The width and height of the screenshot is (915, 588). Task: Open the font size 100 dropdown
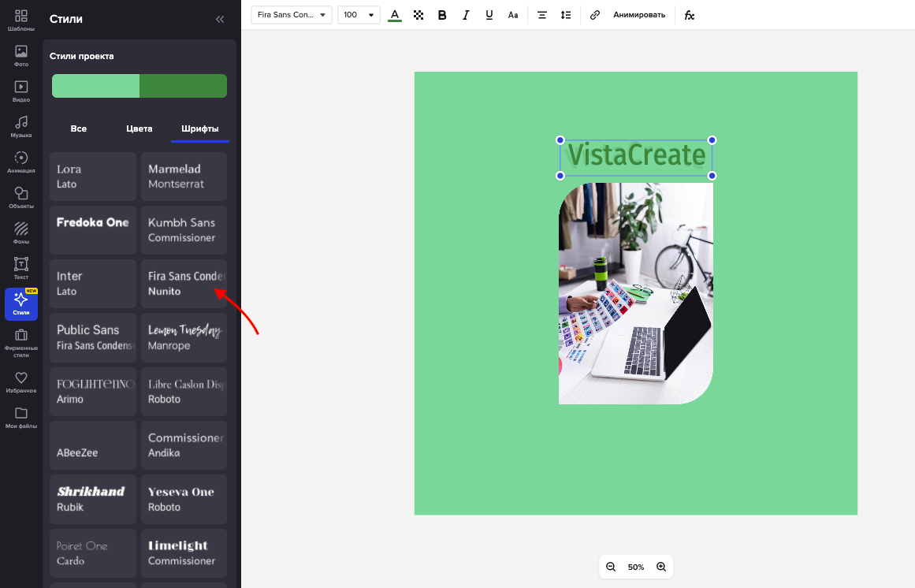pyautogui.click(x=359, y=15)
